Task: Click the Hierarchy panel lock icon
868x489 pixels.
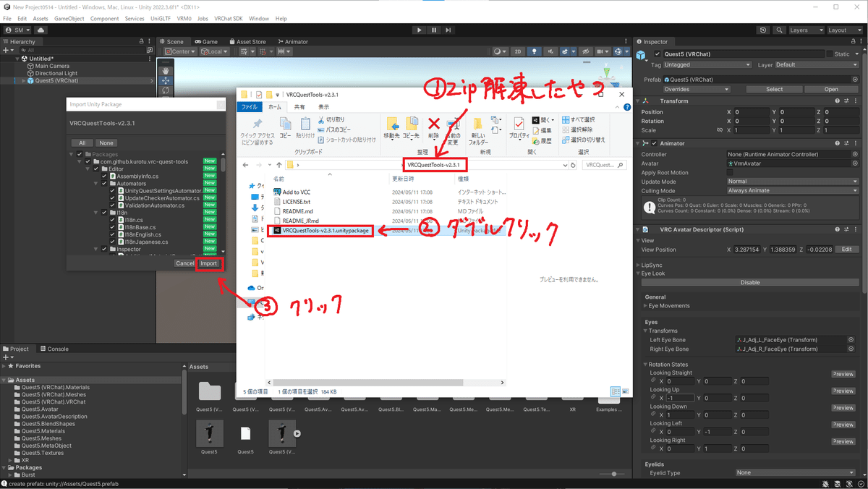Action: point(141,42)
